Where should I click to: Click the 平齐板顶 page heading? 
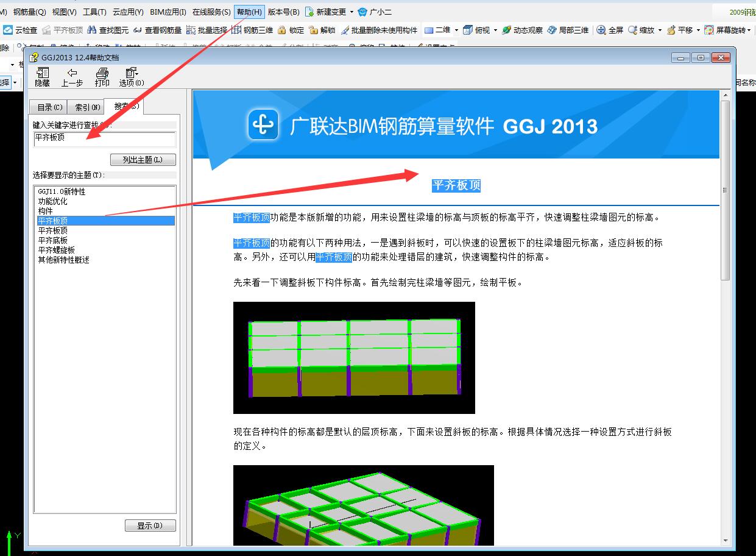tap(456, 185)
